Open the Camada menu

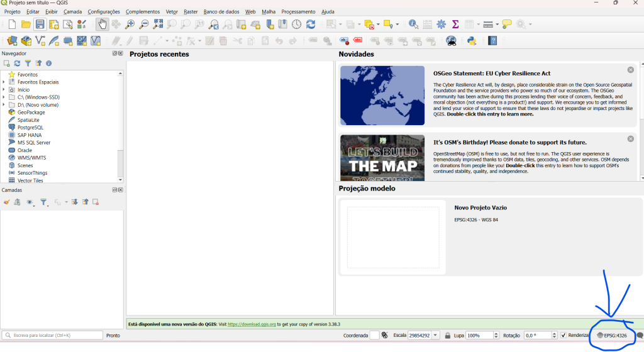coord(73,11)
